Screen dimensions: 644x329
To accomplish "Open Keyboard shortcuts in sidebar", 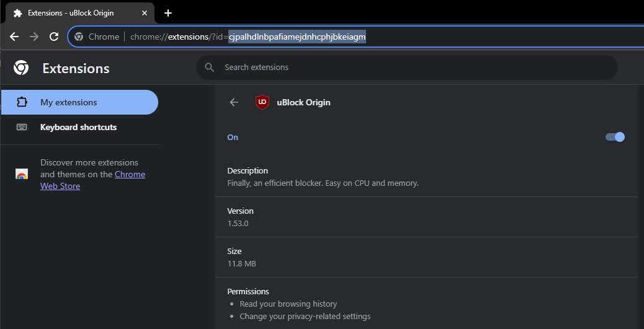I will pos(79,127).
